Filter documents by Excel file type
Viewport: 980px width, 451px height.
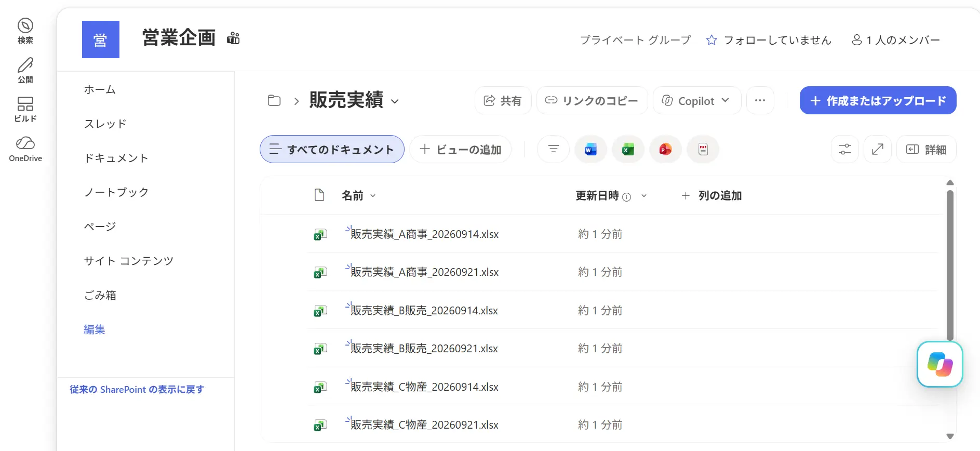pyautogui.click(x=628, y=150)
